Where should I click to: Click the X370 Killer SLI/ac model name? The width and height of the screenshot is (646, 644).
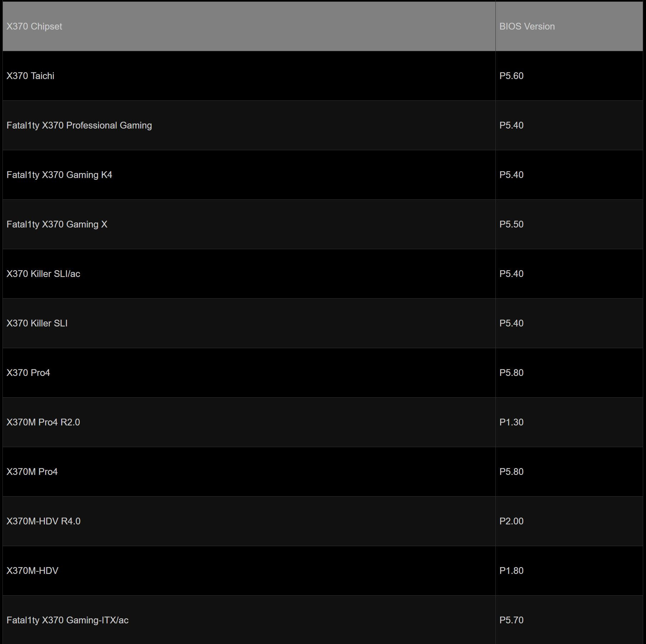(x=43, y=274)
